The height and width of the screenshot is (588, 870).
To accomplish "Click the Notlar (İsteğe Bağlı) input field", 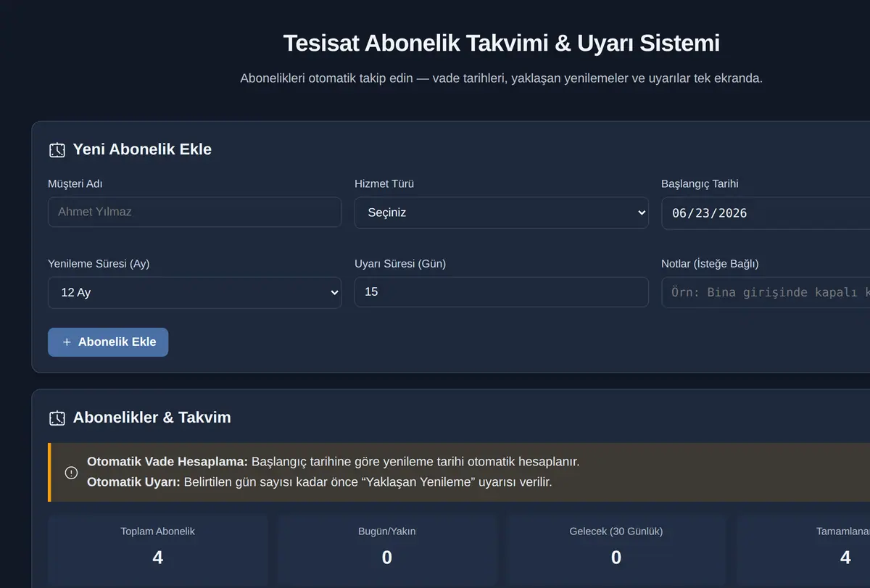I will click(x=766, y=292).
